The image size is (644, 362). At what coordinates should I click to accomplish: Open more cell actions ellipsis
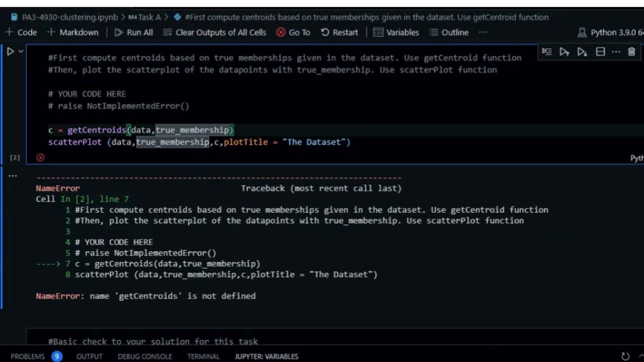[x=616, y=52]
